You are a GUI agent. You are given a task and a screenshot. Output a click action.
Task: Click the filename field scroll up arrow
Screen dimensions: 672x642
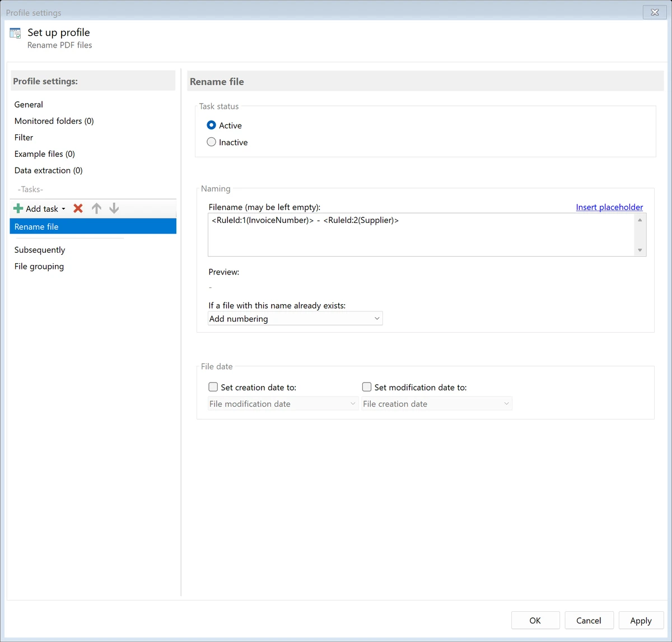tap(640, 220)
